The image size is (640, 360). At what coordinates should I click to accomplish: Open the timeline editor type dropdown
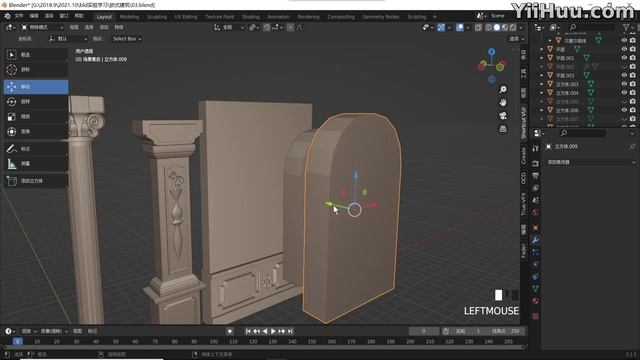[x=10, y=331]
